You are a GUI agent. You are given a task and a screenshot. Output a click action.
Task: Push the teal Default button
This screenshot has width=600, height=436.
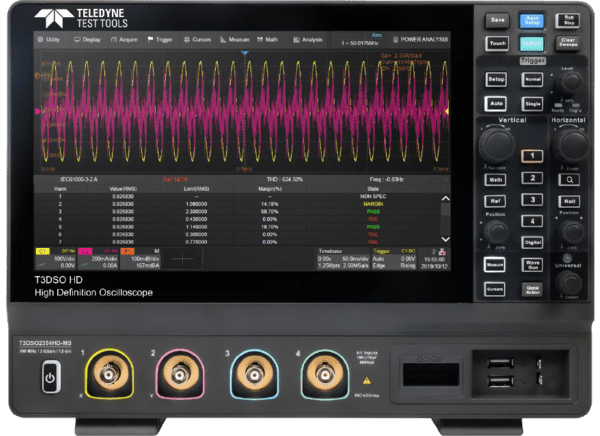[x=532, y=44]
